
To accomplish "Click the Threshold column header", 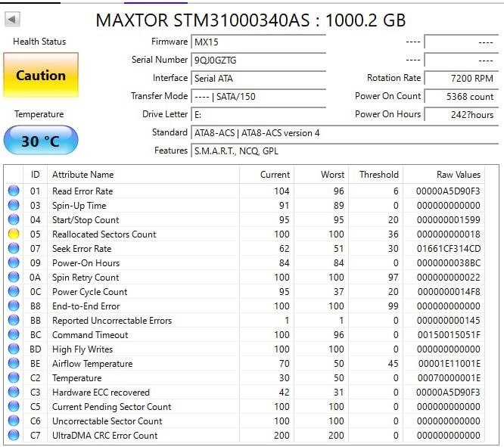I will (376, 175).
